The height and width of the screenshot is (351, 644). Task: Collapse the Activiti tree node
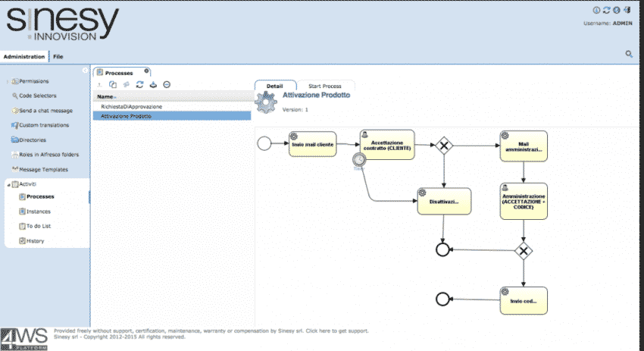click(x=7, y=184)
